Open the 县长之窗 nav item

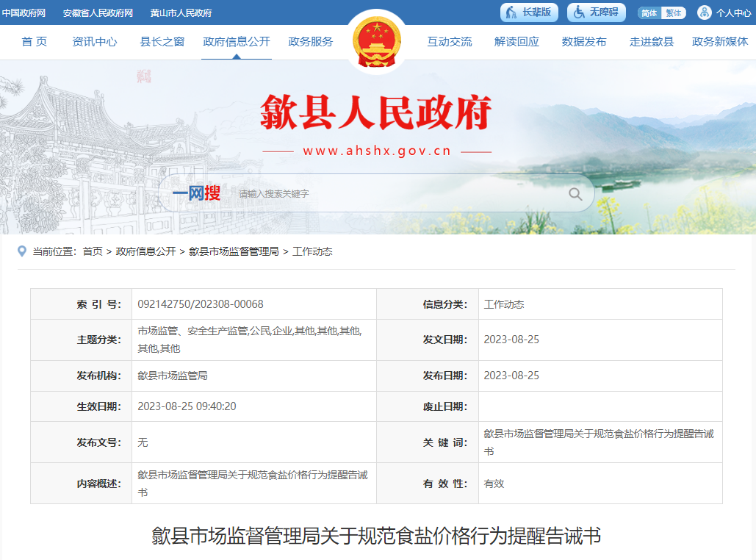tap(162, 42)
